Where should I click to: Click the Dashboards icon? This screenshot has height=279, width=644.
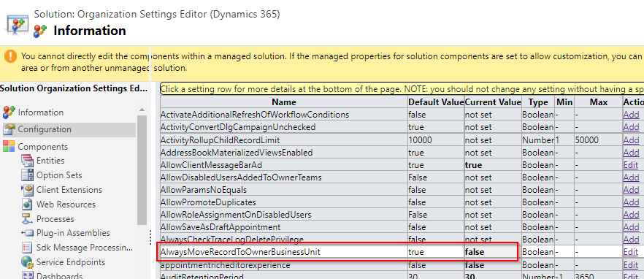pos(27,275)
